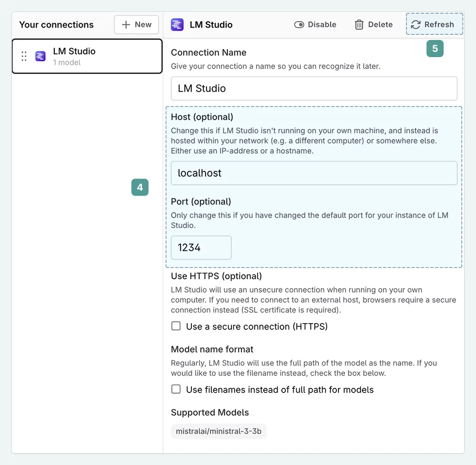476x465 pixels.
Task: Click the 'Model name format' heading
Action: (212, 349)
